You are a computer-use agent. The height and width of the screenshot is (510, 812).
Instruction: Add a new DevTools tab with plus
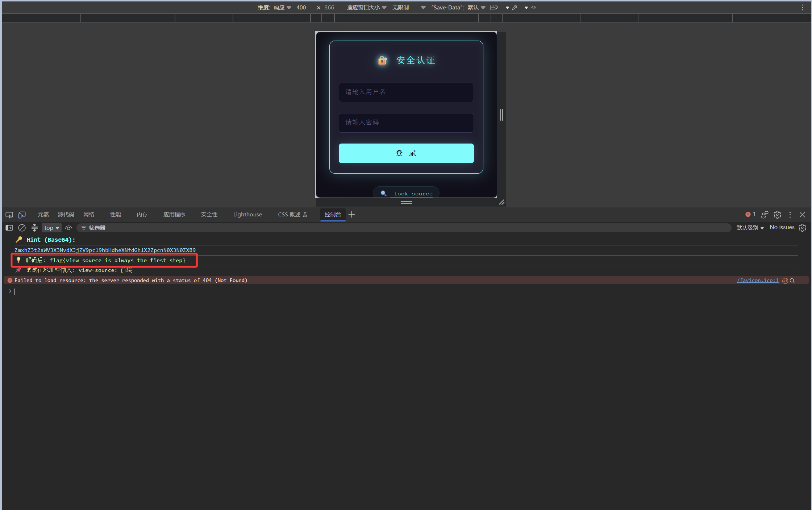[351, 215]
